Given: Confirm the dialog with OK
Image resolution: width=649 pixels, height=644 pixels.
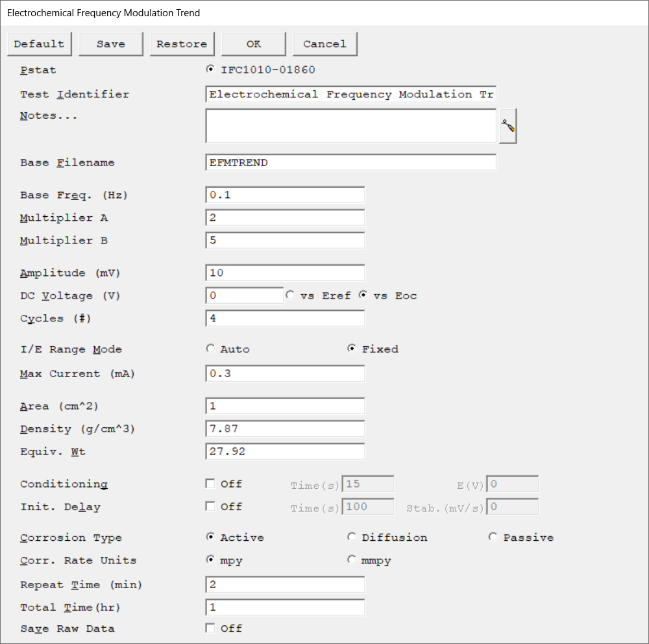Looking at the screenshot, I should pos(253,44).
